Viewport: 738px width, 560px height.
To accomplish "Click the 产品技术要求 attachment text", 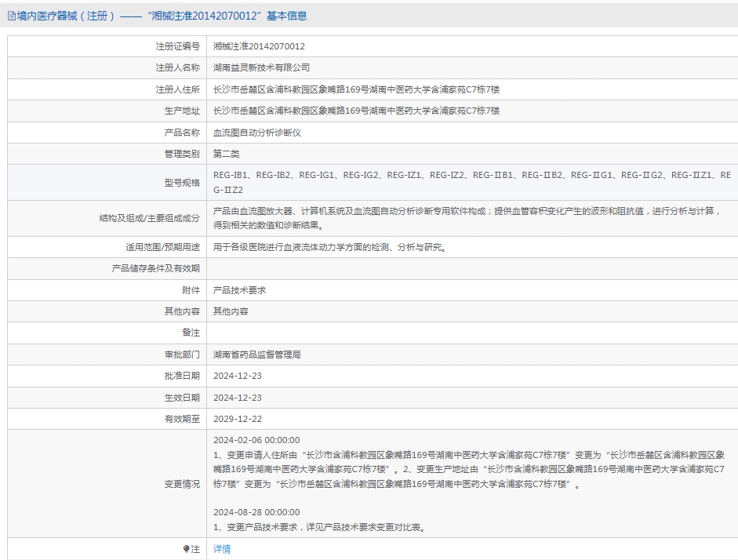I will pos(239,290).
